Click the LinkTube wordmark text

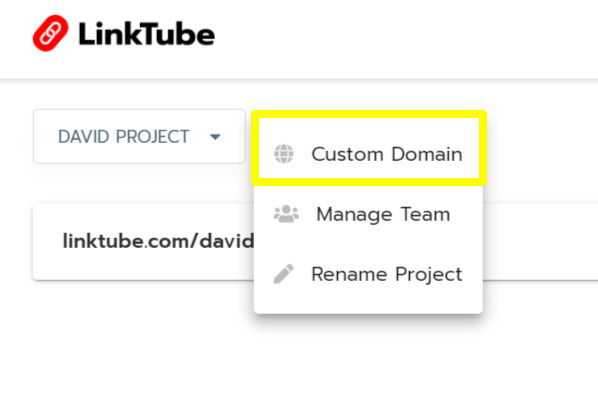146,34
